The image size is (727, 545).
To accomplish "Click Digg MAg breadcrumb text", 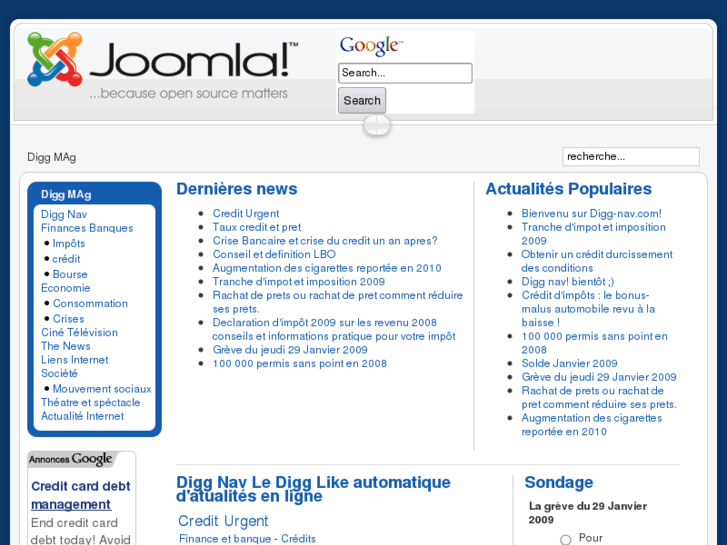I will pos(51,157).
